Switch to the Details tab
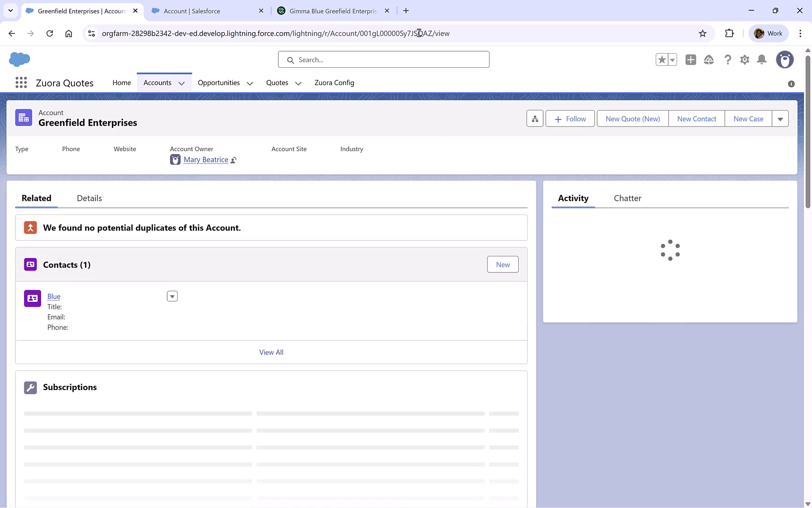The width and height of the screenshot is (812, 508). click(89, 198)
